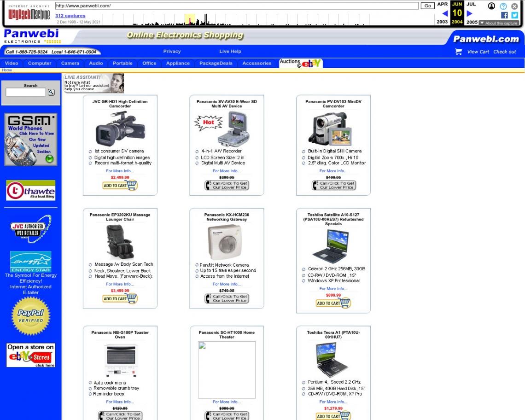Open Wayback user account icon
Viewport: 525px width, 420px height.
tap(491, 6)
